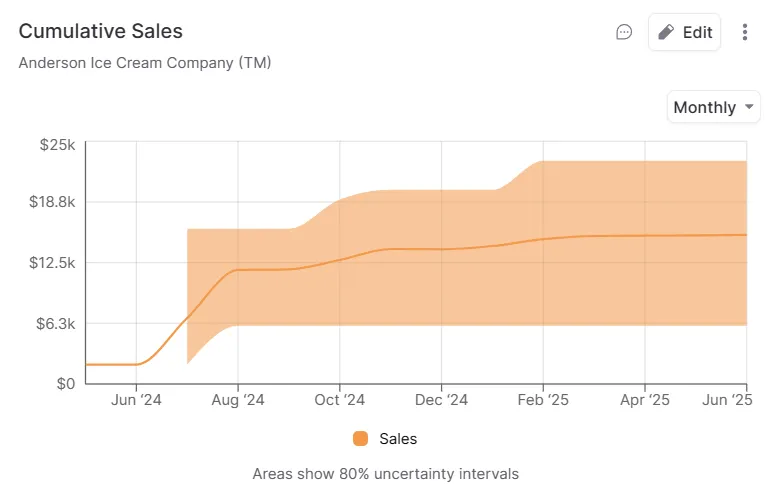
Task: Select the Dec '24 x-axis label
Action: coord(441,400)
